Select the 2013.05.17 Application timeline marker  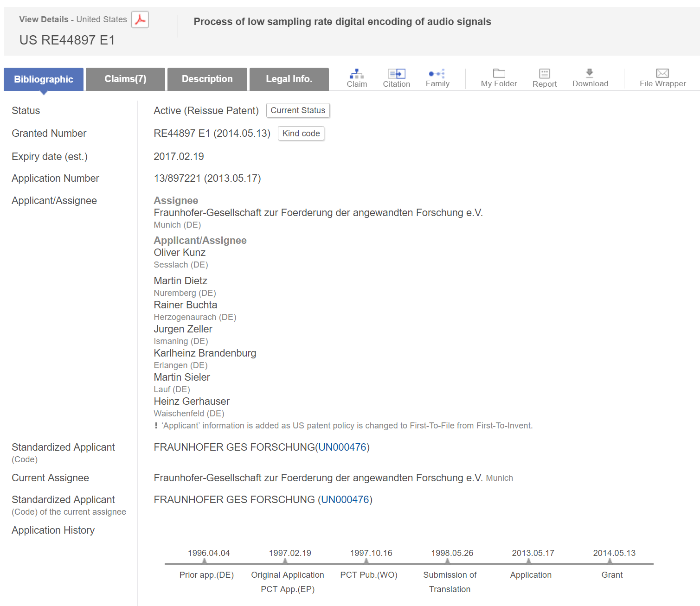[528, 561]
